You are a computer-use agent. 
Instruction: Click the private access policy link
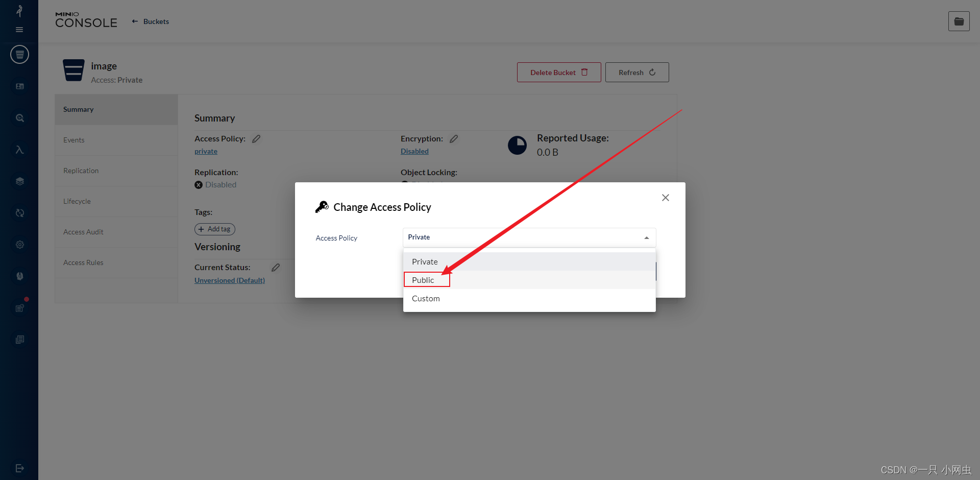coord(206,152)
